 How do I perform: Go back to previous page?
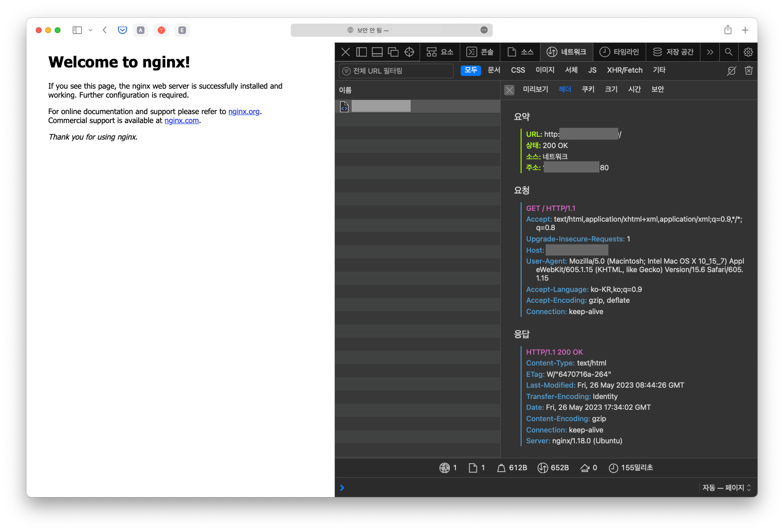(x=105, y=30)
